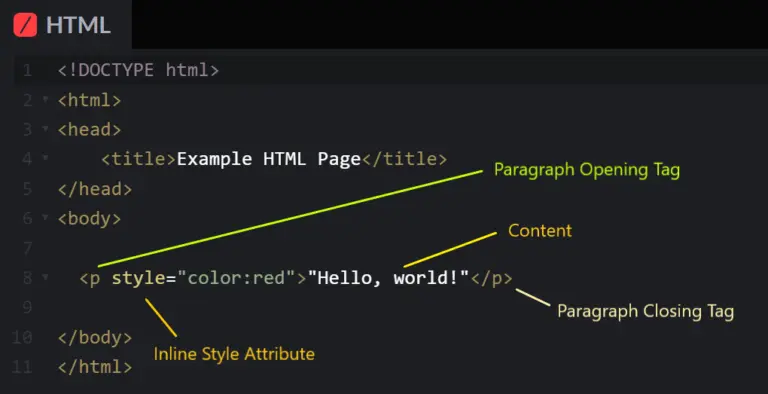Click the red HTML slash icon
768x394 pixels.
pyautogui.click(x=25, y=25)
